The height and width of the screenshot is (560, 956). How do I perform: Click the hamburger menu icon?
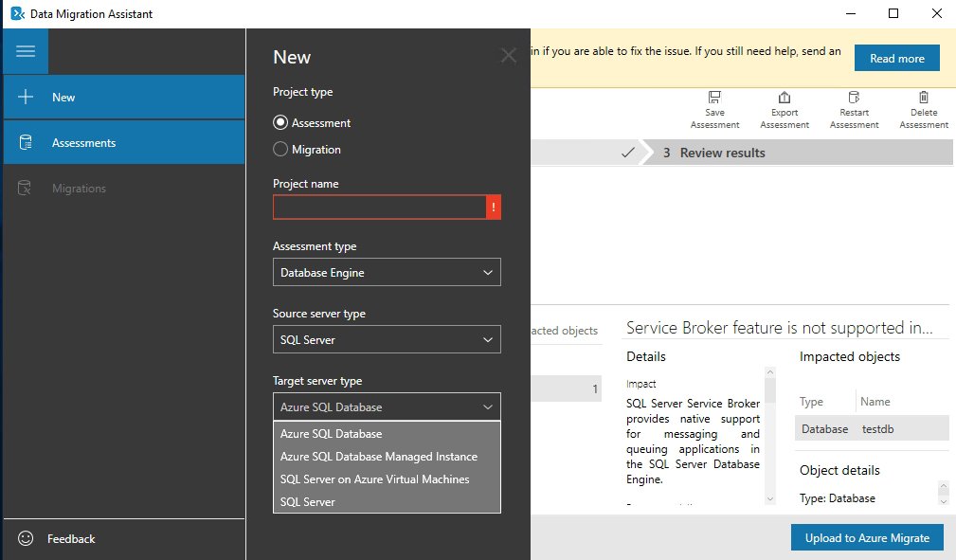pyautogui.click(x=26, y=51)
